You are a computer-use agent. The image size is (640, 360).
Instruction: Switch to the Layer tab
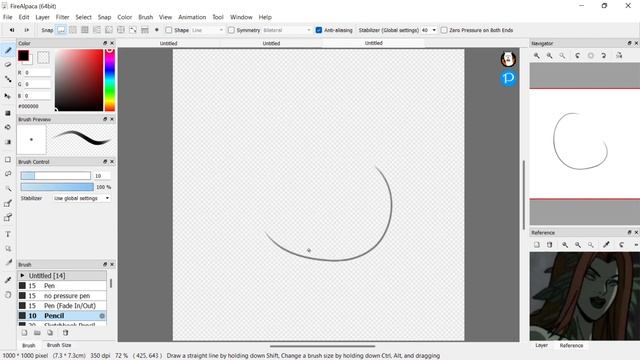[x=541, y=345]
